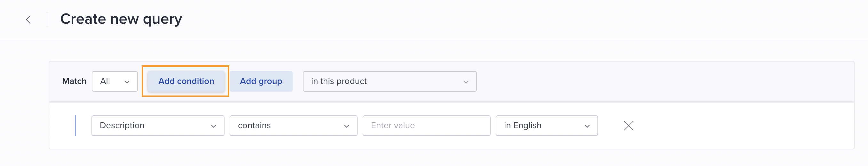The width and height of the screenshot is (868, 166).
Task: Click the 'Create new query' heading
Action: click(121, 19)
